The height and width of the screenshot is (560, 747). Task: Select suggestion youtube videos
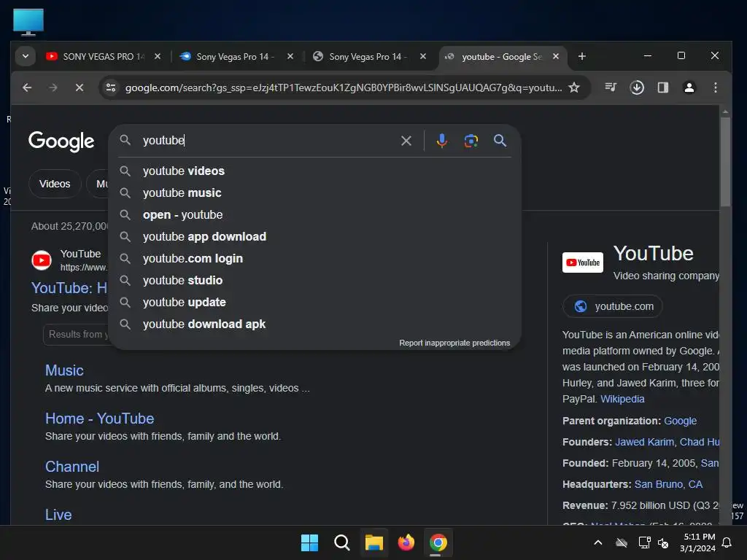tap(314, 171)
